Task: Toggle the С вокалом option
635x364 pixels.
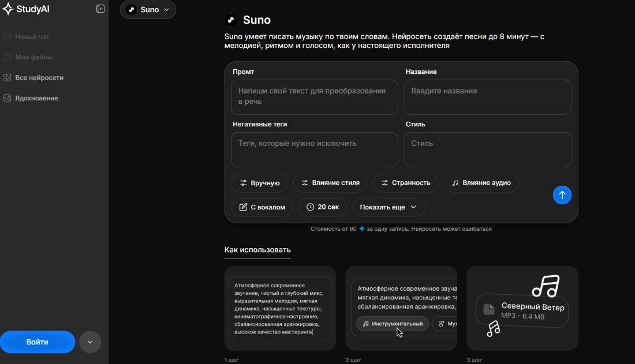Action: [x=262, y=207]
